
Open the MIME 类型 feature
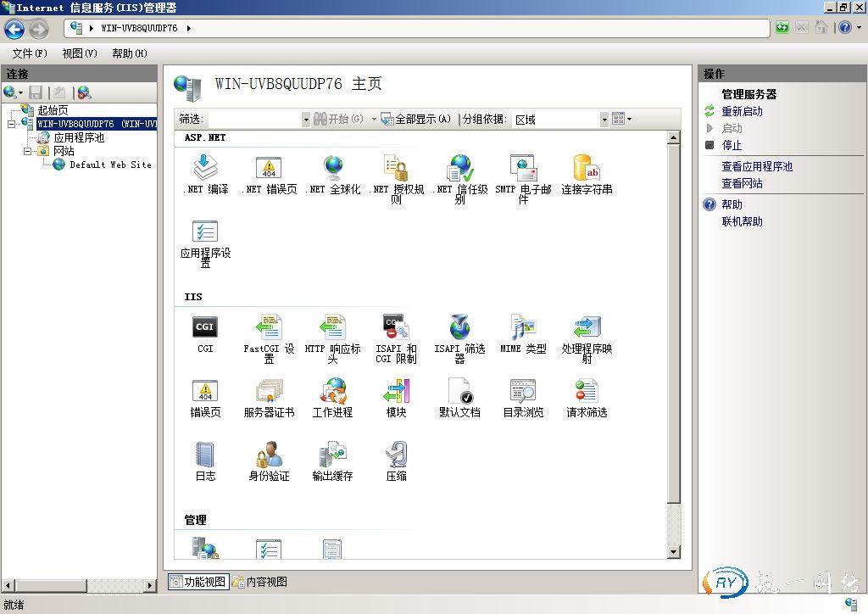[523, 327]
